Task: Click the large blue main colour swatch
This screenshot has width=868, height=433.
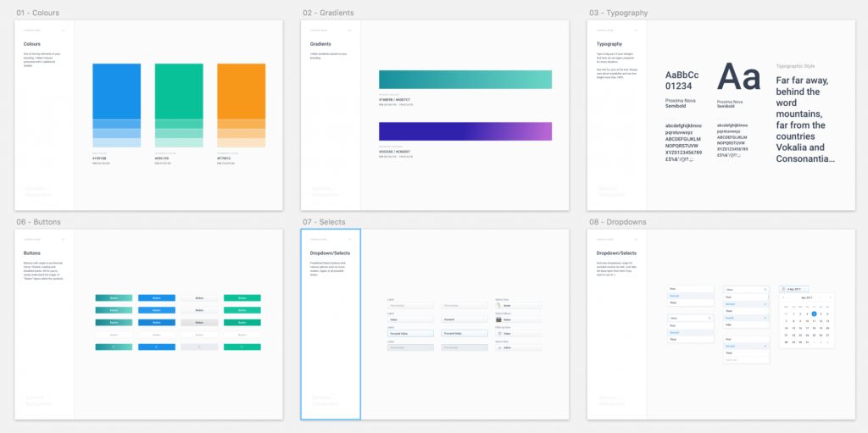Action: [x=116, y=92]
